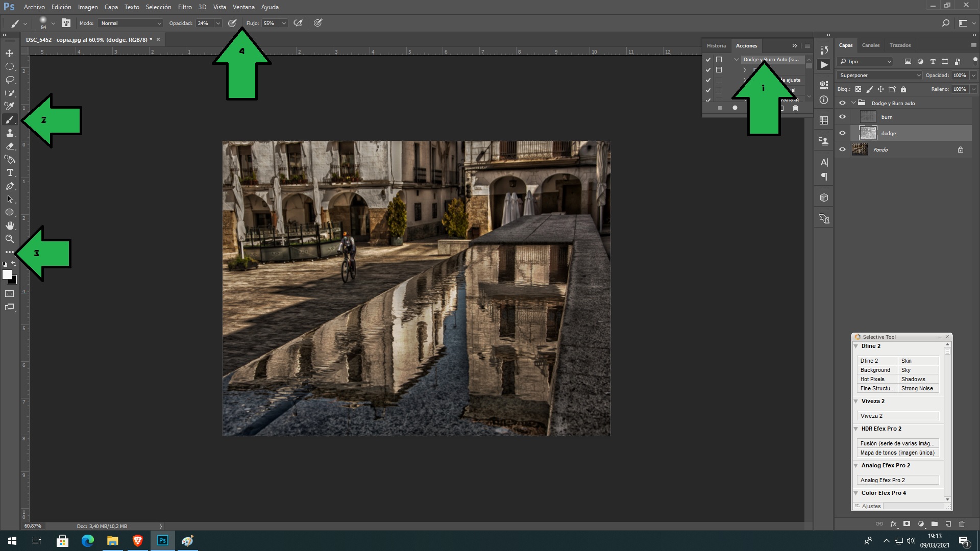The height and width of the screenshot is (551, 980).
Task: Select the Eyedropper tool
Action: pos(9,106)
